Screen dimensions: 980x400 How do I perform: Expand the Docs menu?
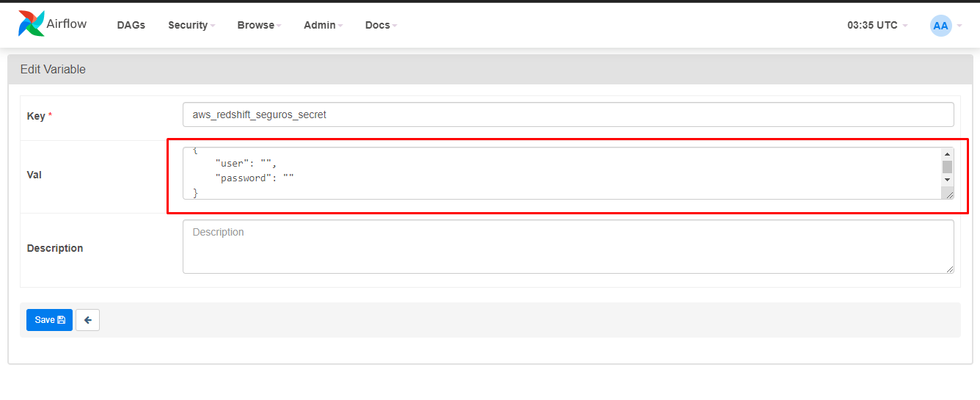381,25
